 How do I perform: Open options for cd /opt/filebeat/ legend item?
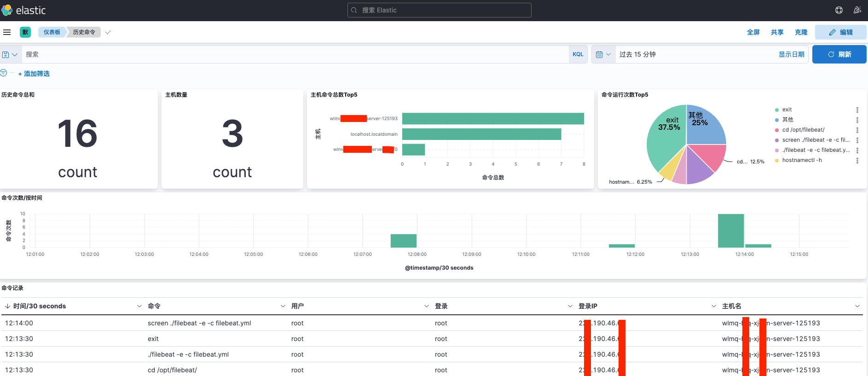pos(857,130)
